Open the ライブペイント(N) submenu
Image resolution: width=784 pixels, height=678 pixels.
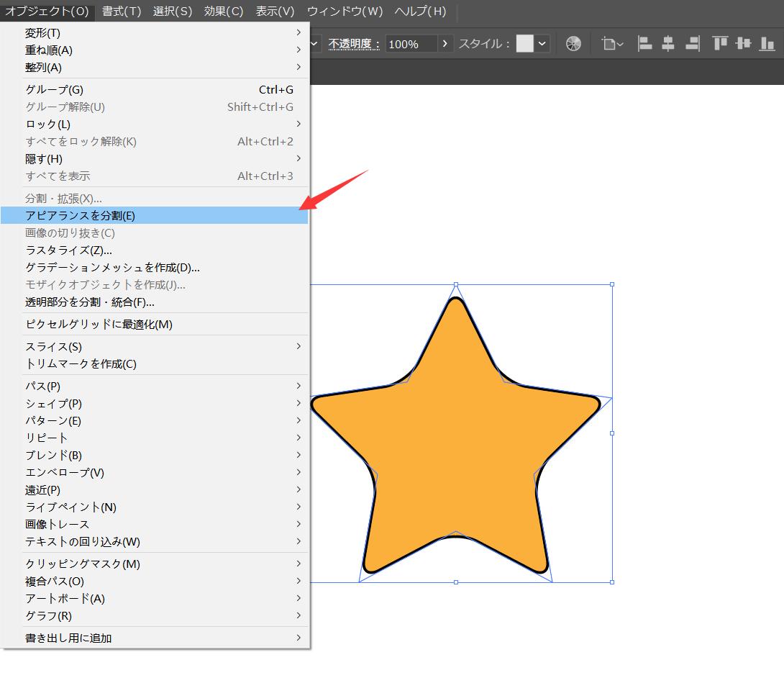155,507
